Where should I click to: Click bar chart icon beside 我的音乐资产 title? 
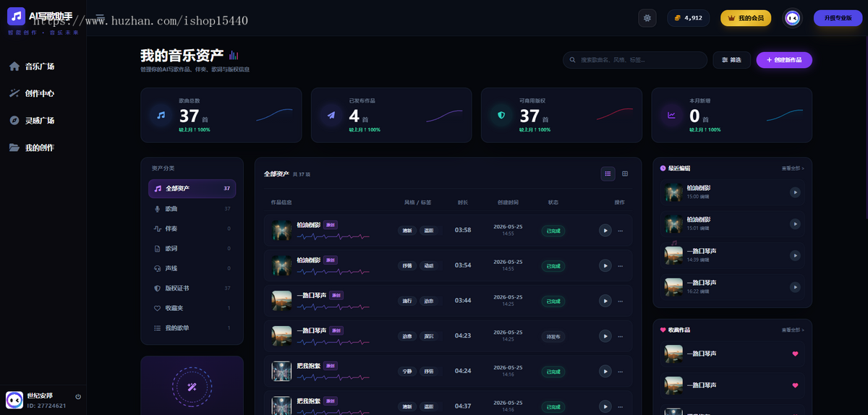point(234,56)
